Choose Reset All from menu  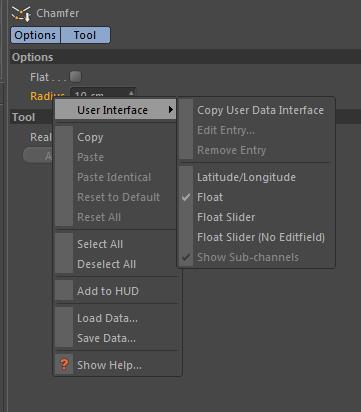116,217
